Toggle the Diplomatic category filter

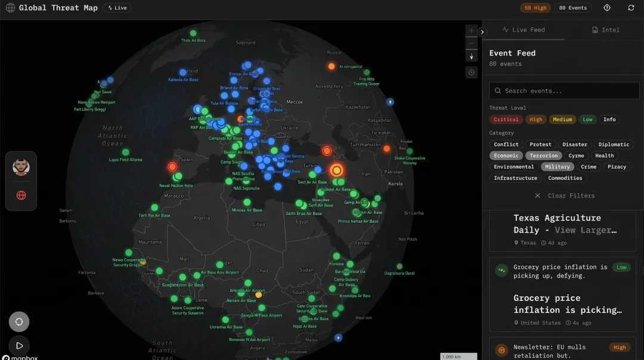click(614, 144)
